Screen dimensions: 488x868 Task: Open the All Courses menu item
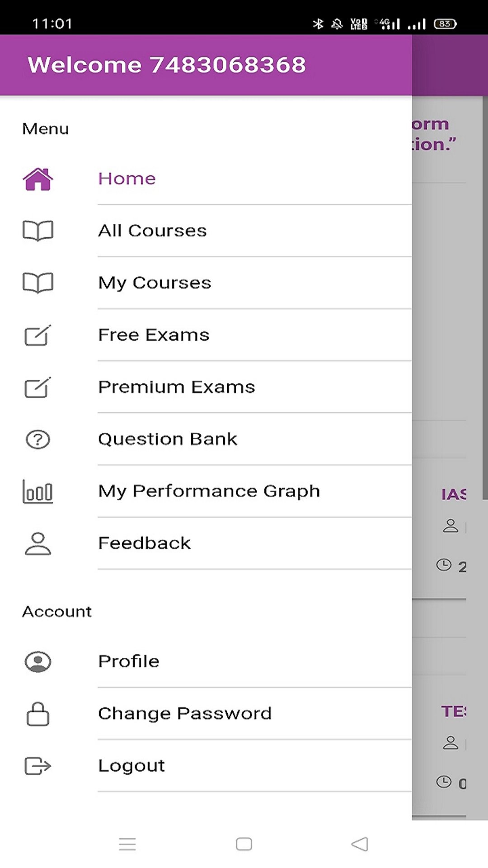(x=153, y=231)
